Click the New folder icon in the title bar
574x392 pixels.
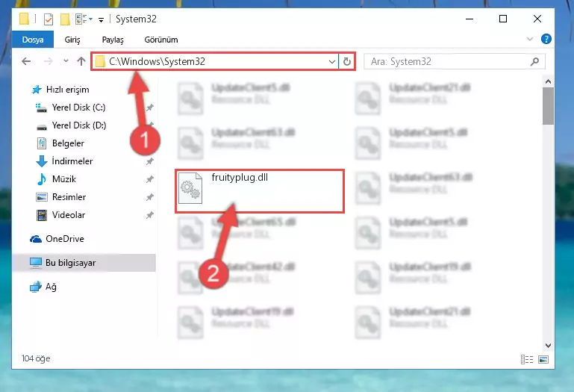[65, 19]
